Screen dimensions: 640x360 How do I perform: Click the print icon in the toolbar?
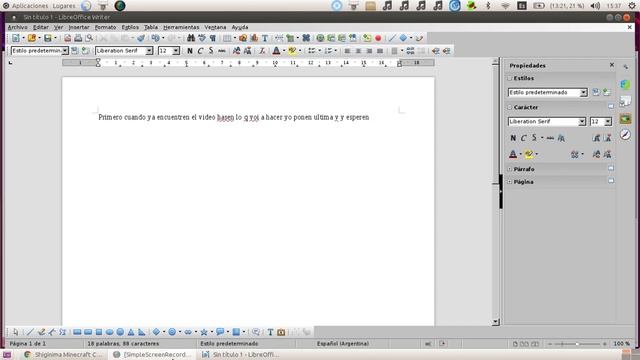(x=78, y=38)
